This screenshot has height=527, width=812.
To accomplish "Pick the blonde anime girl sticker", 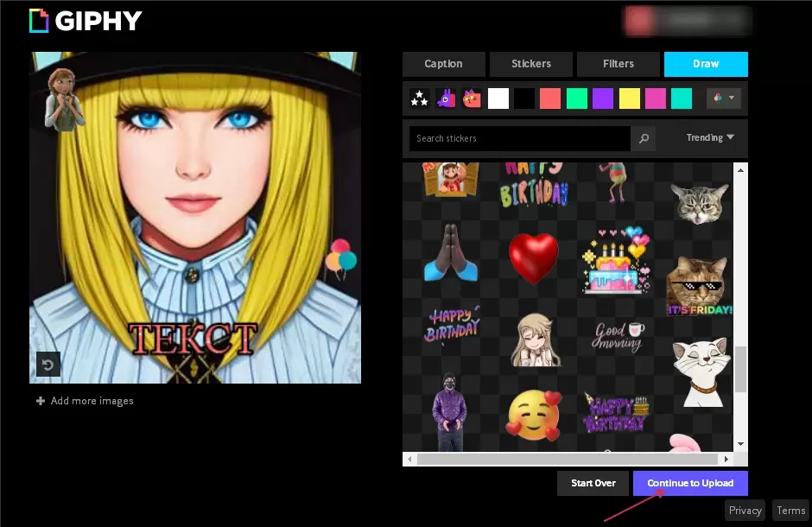I will [536, 340].
